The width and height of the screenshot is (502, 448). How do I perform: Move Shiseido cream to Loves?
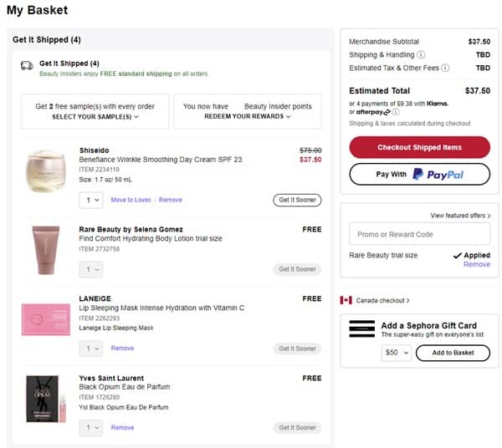pos(131,200)
